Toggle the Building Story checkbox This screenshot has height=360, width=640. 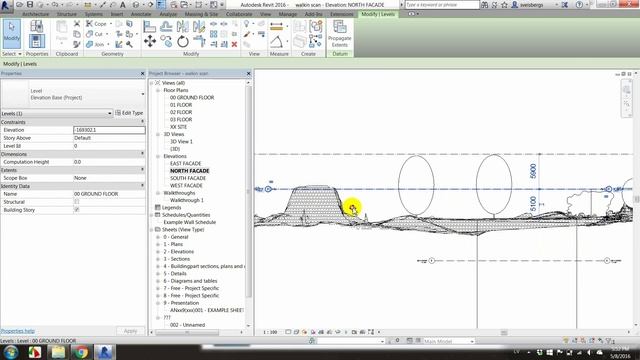pyautogui.click(x=76, y=210)
